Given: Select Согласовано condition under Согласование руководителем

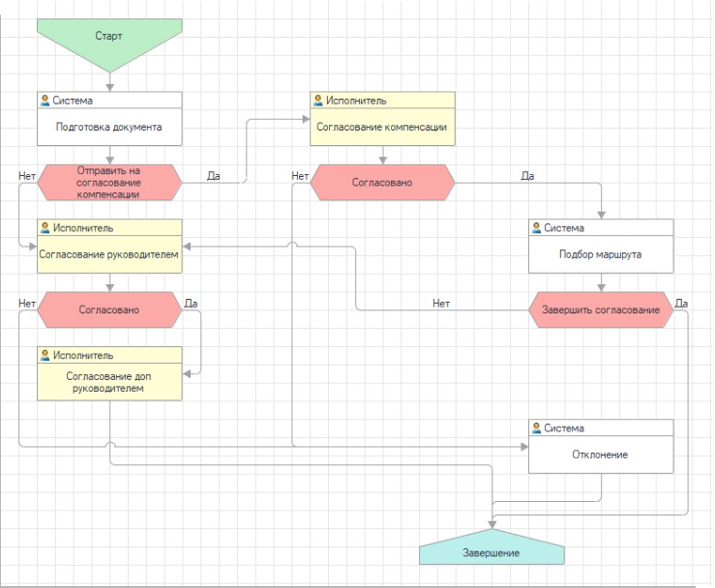Looking at the screenshot, I should tap(109, 309).
